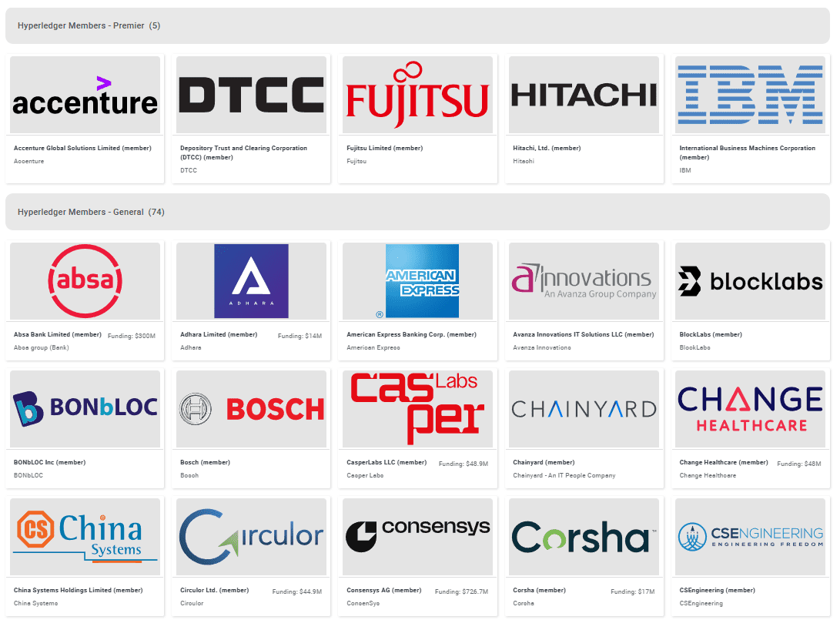Select Change Healthcare (member) title
The height and width of the screenshot is (620, 840).
tap(724, 462)
